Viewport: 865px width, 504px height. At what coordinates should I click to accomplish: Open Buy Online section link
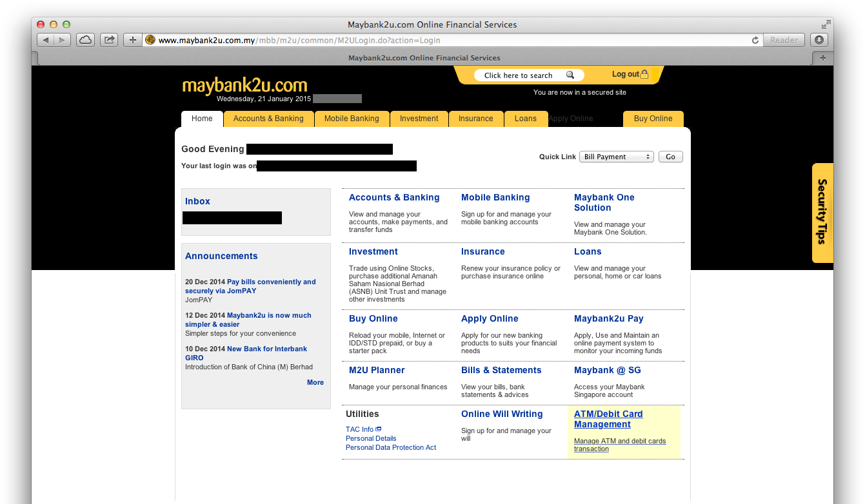pyautogui.click(x=373, y=318)
